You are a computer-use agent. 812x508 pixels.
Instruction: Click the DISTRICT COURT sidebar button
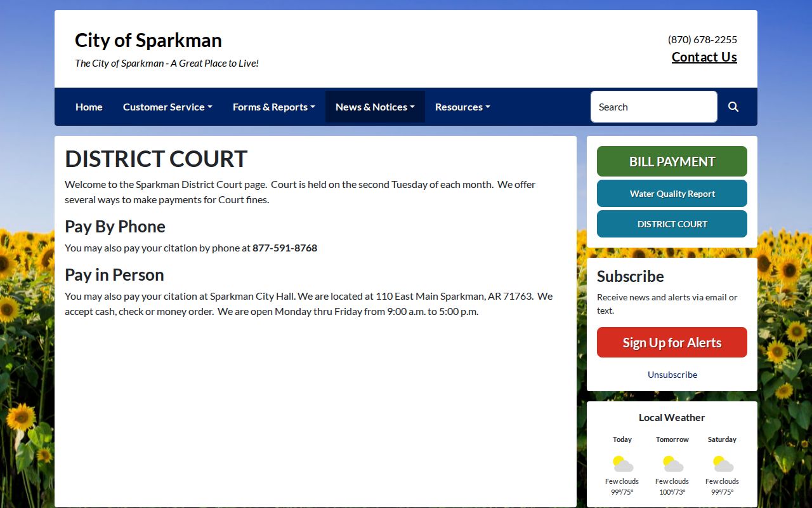[672, 224]
